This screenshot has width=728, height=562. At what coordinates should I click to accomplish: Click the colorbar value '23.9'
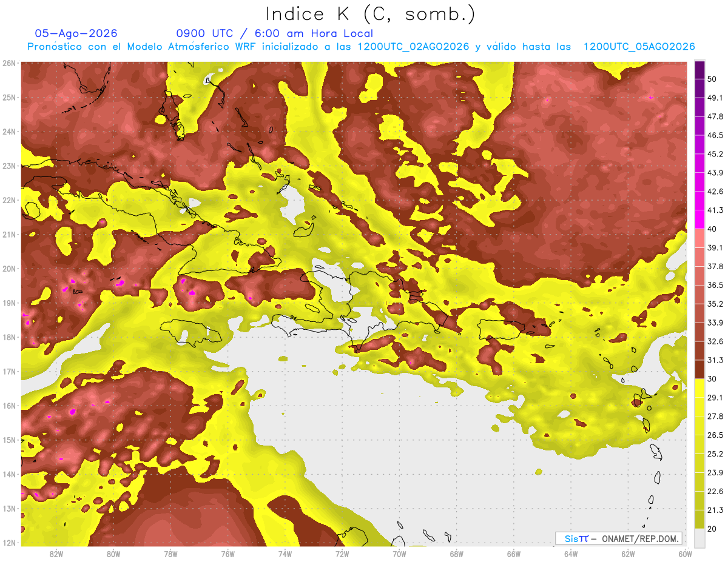(715, 472)
